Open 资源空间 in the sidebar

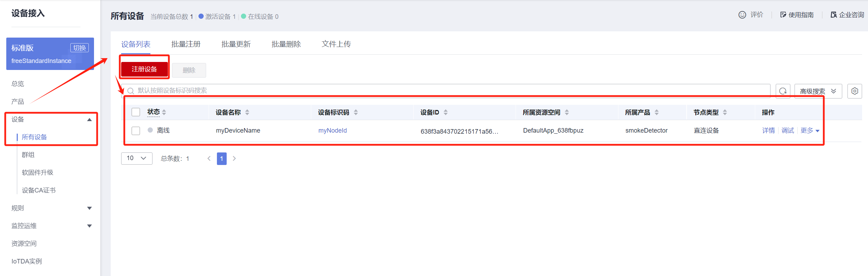[x=24, y=244]
